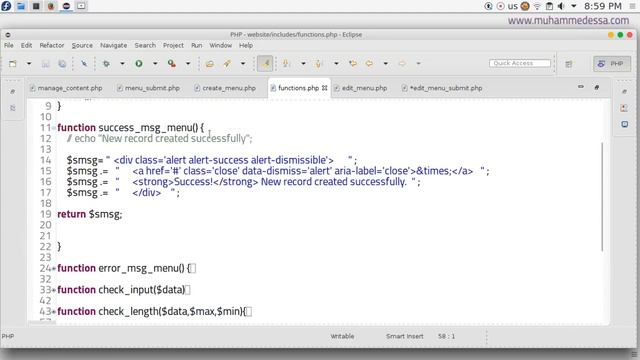
Task: Click the right sidebar blue view icon
Action: click(x=624, y=124)
